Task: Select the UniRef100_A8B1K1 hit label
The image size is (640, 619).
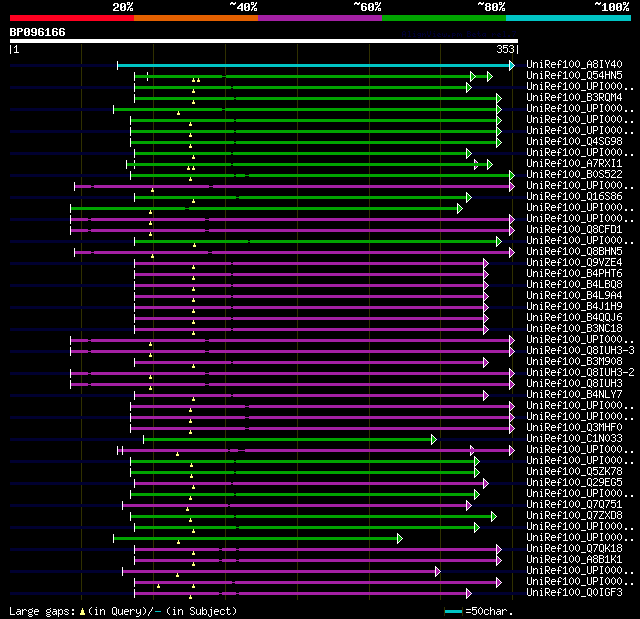Action: pos(574,560)
